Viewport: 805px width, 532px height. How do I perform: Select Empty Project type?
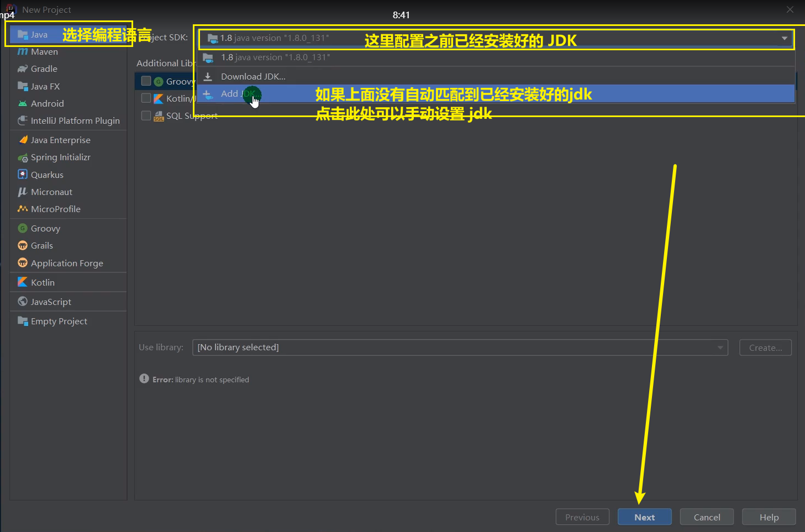coord(68,321)
